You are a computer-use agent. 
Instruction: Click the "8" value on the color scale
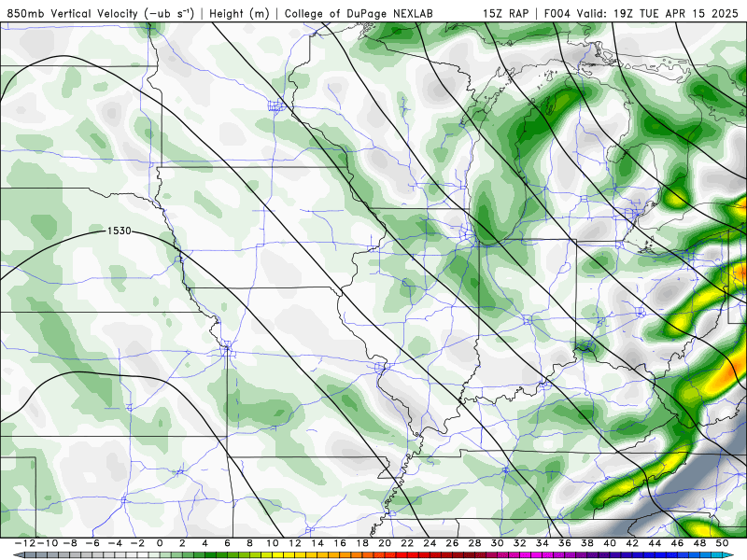click(x=249, y=543)
